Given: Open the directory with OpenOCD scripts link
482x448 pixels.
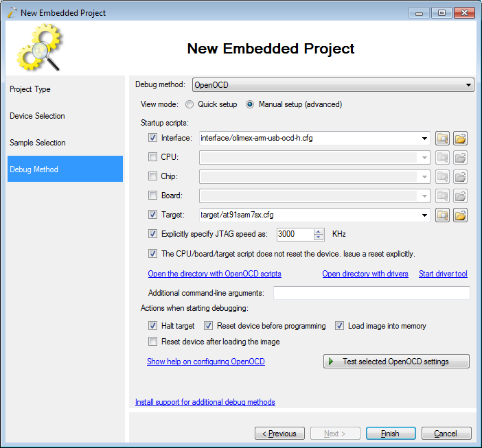Looking at the screenshot, I should click(214, 274).
